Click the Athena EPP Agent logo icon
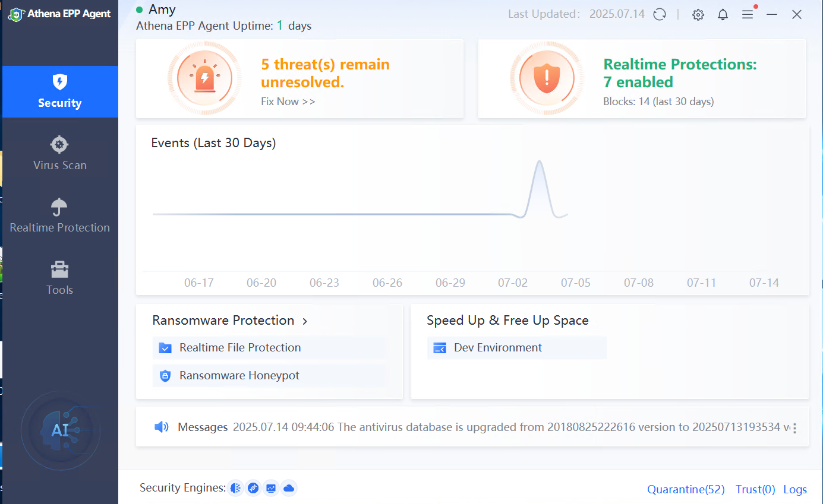The width and height of the screenshot is (823, 504). [16, 14]
